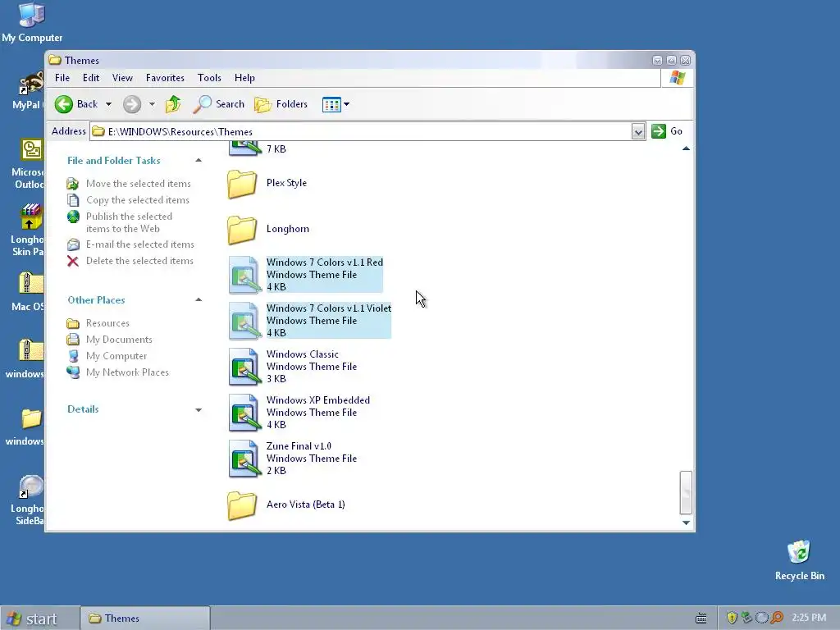Viewport: 840px width, 630px height.
Task: Open the Help menu
Action: [244, 78]
